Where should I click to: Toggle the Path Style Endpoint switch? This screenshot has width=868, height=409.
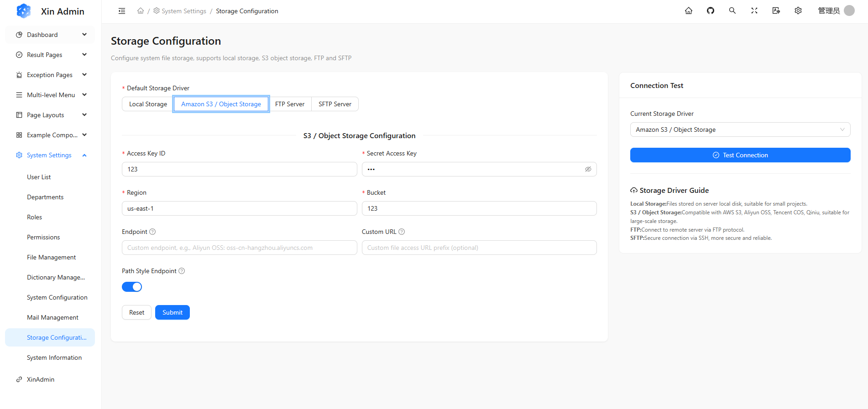tap(132, 287)
